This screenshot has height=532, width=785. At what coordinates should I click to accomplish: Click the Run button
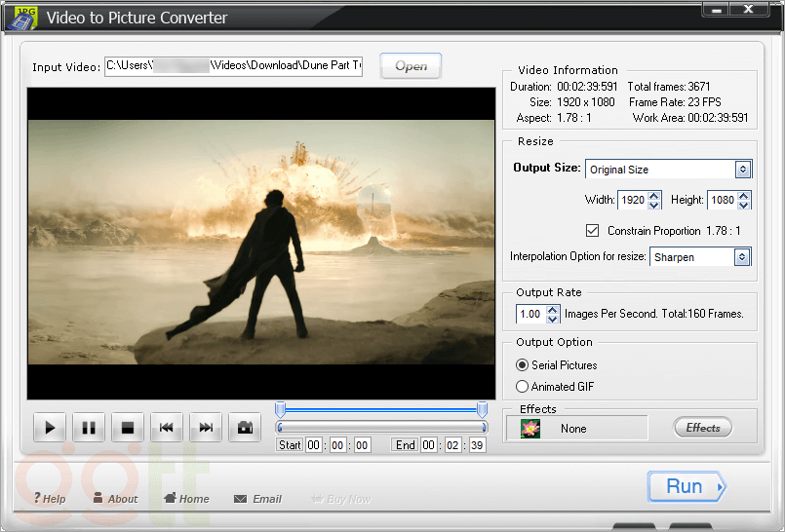[687, 486]
